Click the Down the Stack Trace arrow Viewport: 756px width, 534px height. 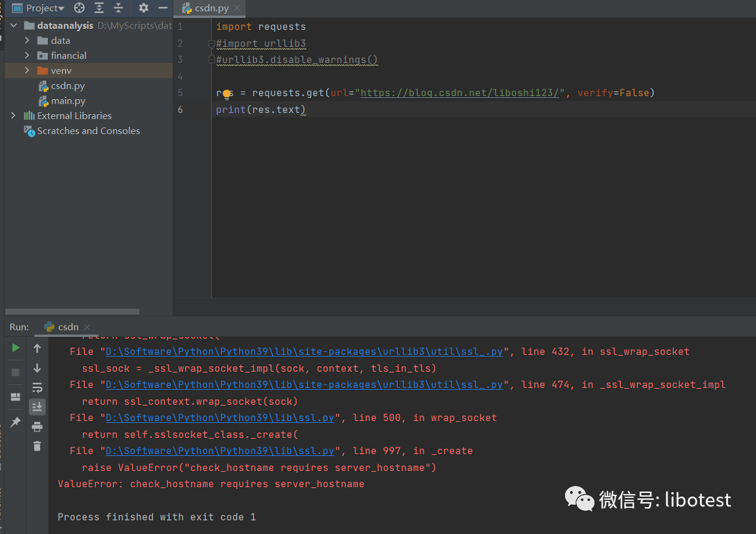[37, 368]
